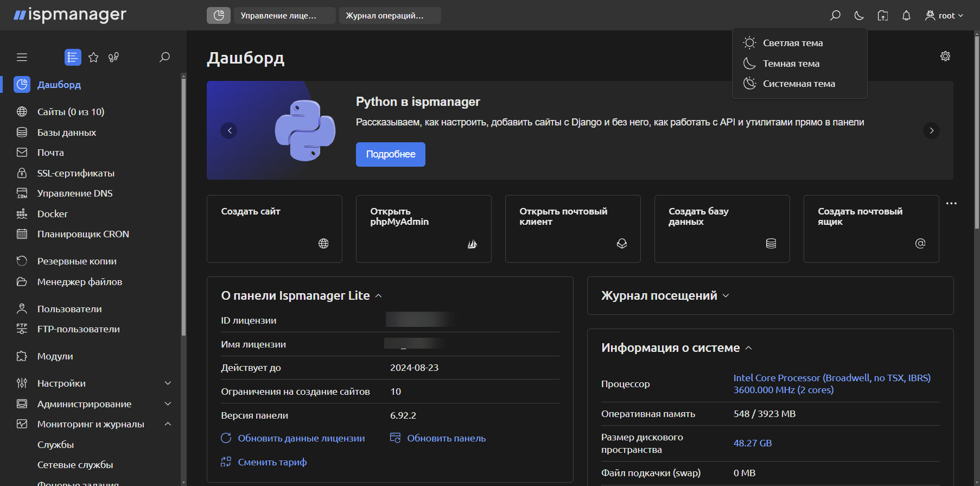Click Открыть phpMyAdmin card

tap(424, 229)
